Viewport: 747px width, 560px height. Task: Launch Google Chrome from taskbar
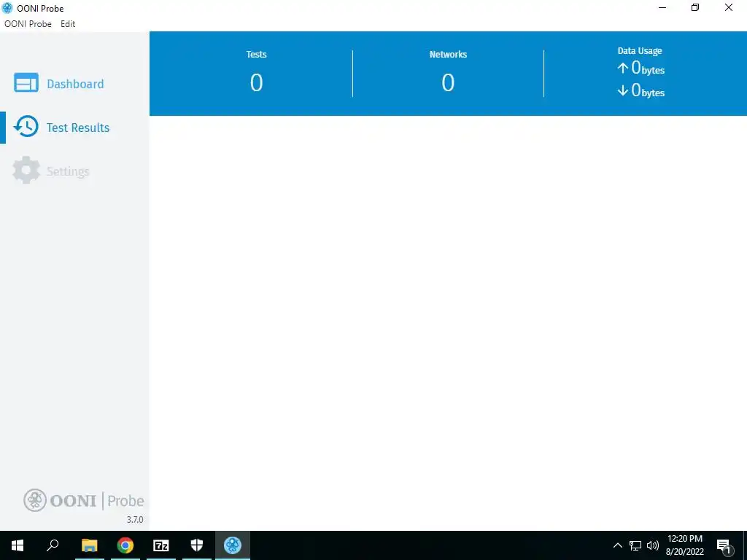(x=125, y=545)
